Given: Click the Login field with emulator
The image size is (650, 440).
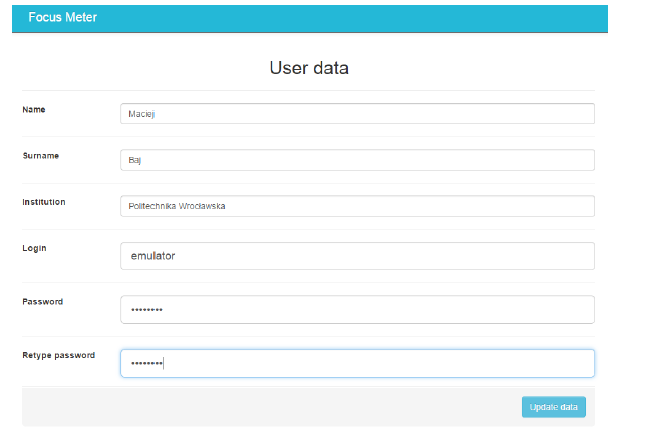Looking at the screenshot, I should 357,256.
